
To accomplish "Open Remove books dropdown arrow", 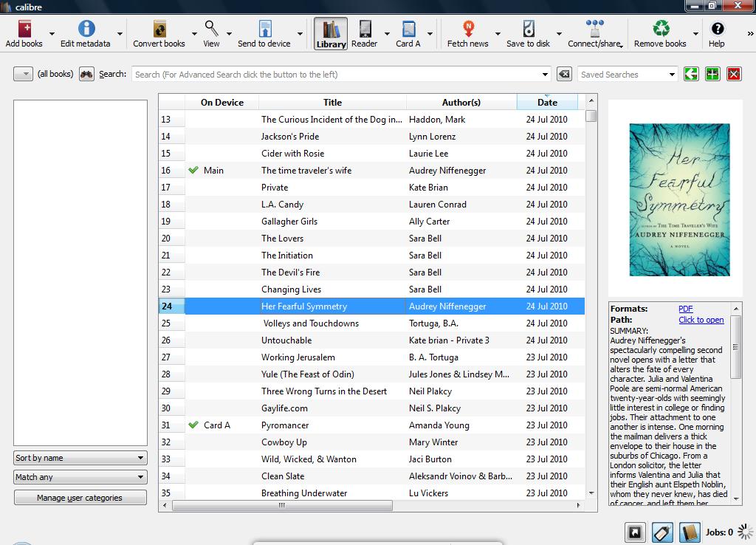I will pos(695,34).
